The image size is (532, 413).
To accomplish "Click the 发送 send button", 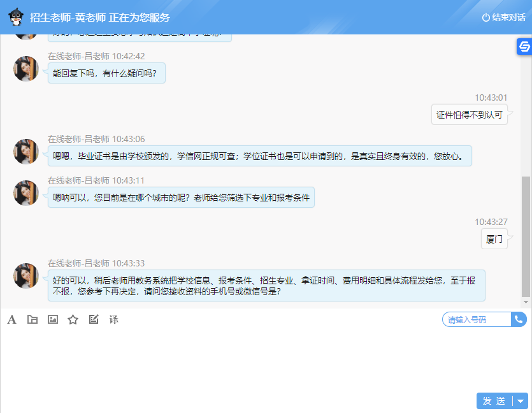I will [x=494, y=401].
